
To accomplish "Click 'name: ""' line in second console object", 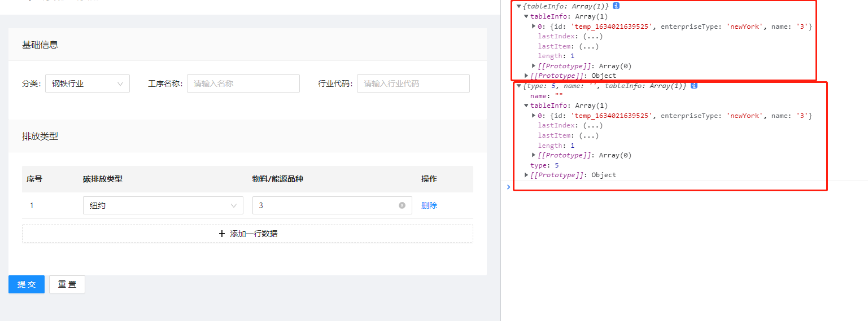I will click(547, 96).
